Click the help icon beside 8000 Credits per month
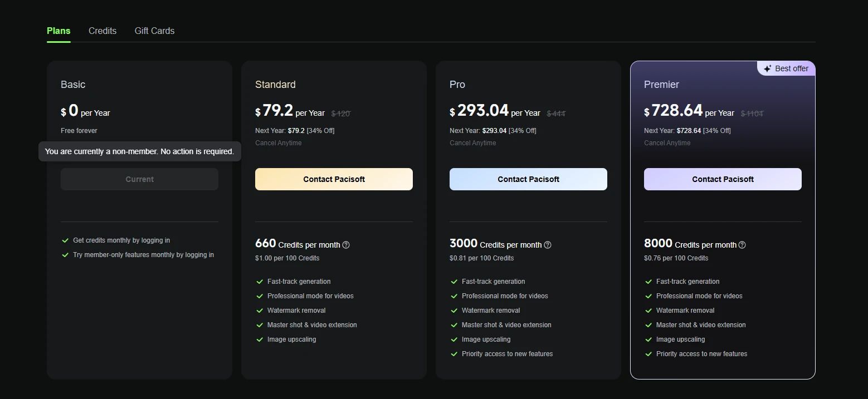The height and width of the screenshot is (399, 868). click(x=742, y=245)
